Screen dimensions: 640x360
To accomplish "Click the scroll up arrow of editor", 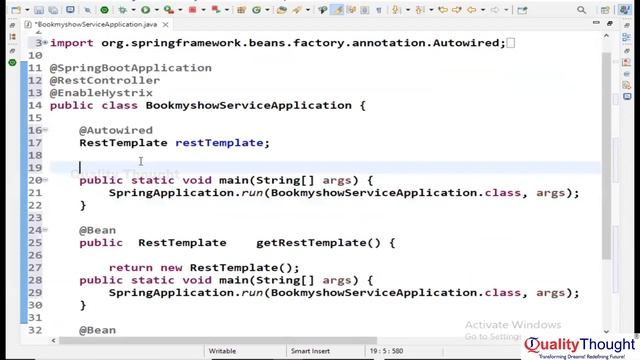I will click(606, 36).
